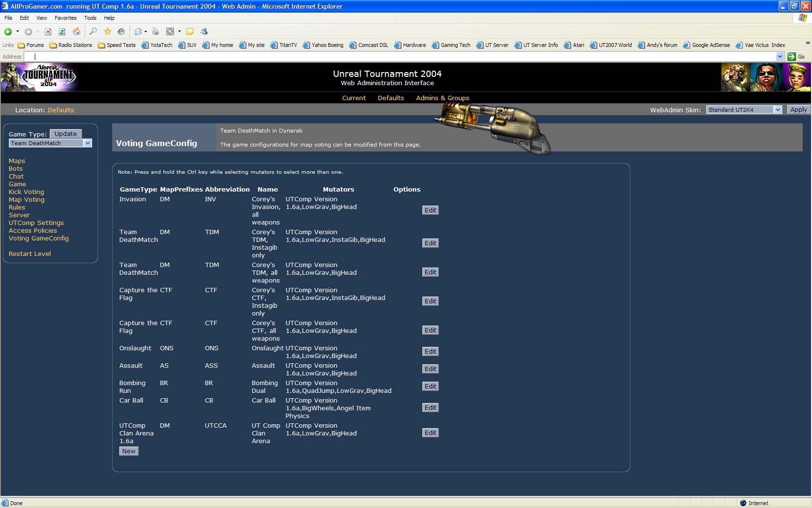Open the YotaTech link shortcut

pyautogui.click(x=157, y=45)
